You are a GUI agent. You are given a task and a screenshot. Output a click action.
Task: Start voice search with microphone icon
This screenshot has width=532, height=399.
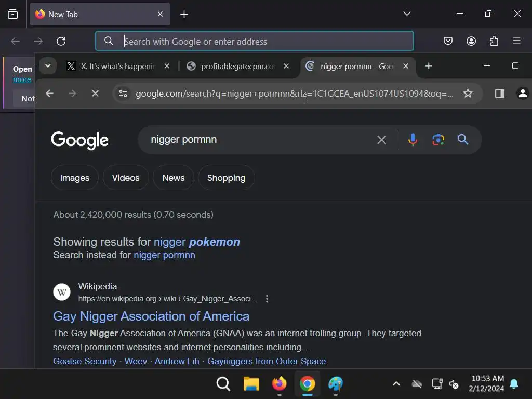click(x=413, y=139)
